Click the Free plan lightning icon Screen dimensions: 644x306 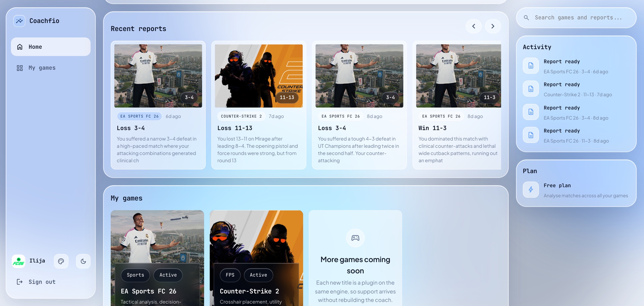tap(531, 190)
